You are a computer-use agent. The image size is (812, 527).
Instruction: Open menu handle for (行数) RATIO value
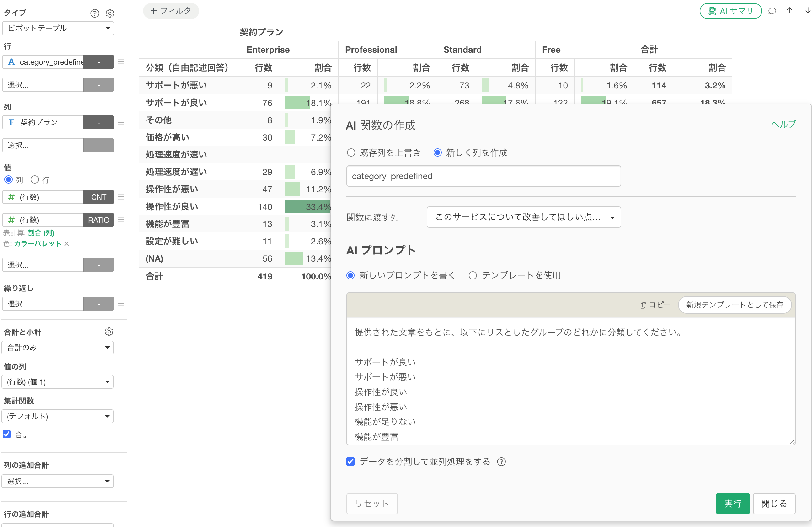[121, 220]
